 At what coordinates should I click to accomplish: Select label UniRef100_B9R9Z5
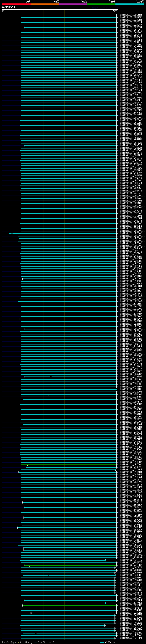[131, 58]
